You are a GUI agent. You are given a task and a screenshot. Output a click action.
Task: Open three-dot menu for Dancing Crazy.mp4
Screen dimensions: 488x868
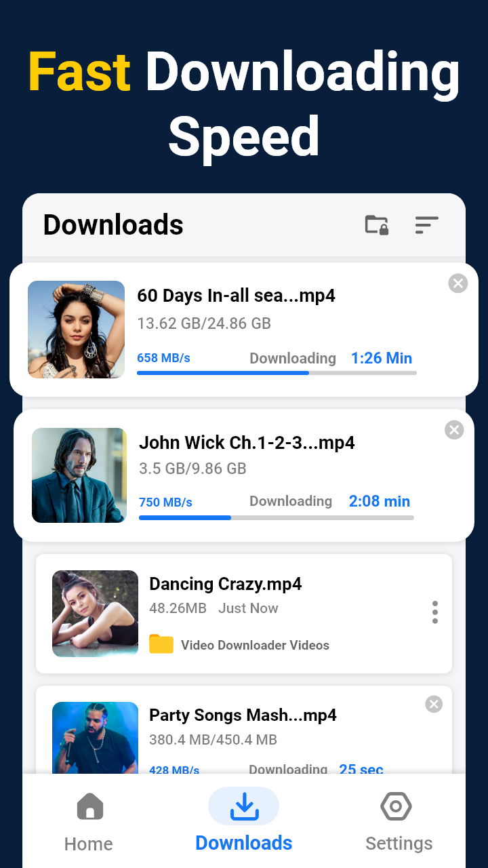(434, 612)
